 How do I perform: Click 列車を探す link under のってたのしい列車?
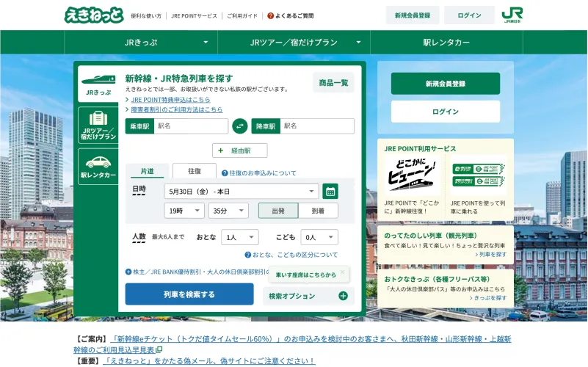491,255
